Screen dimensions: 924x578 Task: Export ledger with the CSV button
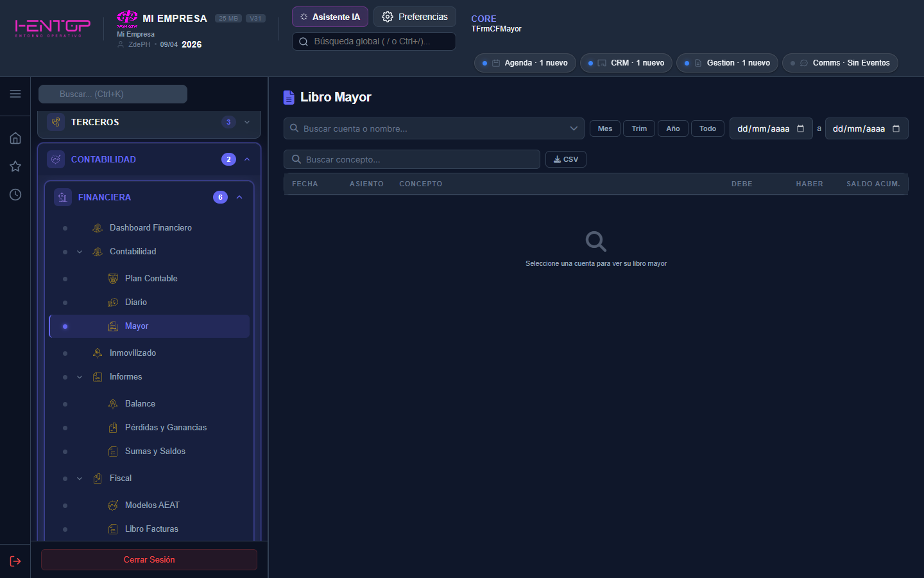565,159
